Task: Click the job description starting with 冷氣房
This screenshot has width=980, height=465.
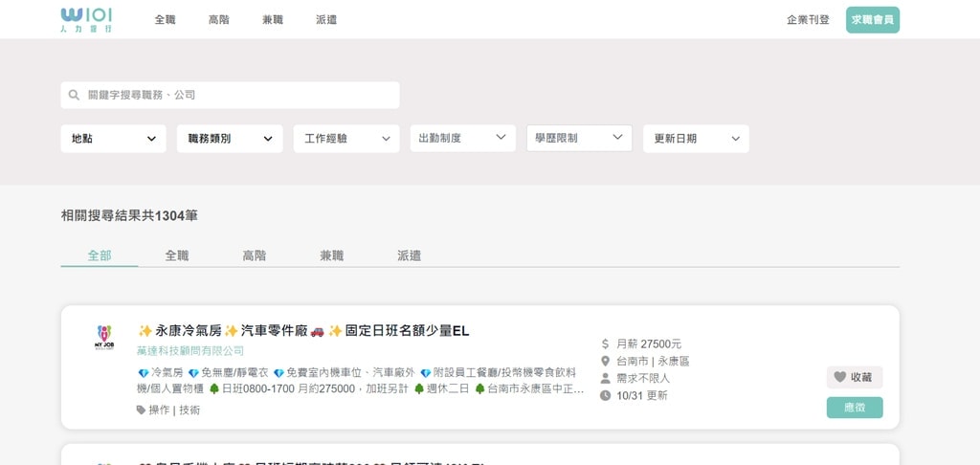Action: [x=361, y=381]
